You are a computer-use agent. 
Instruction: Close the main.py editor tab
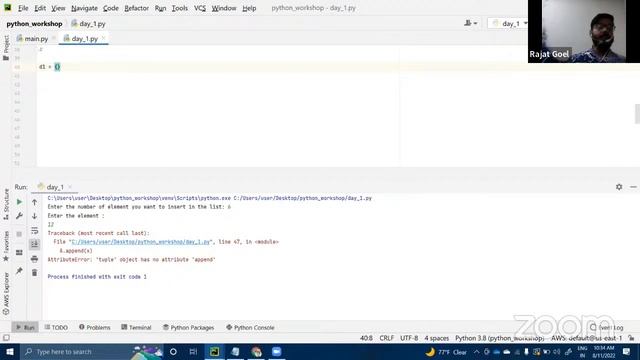pos(53,38)
